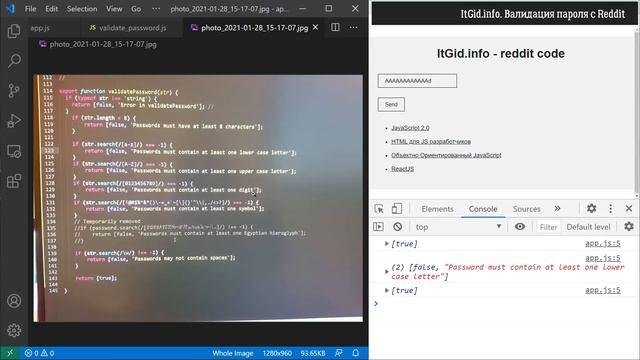Click the VS Code logo icon
The image size is (640, 360).
(10, 9)
